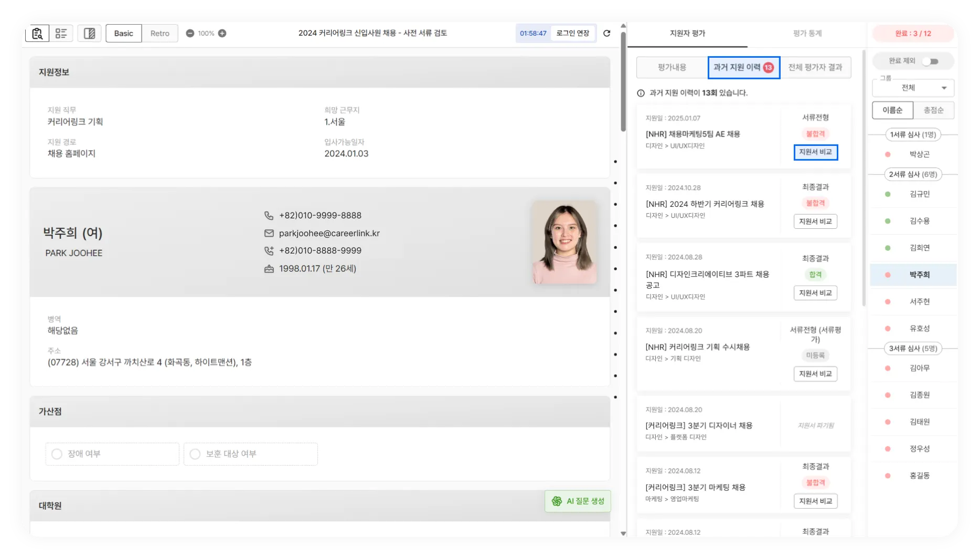The height and width of the screenshot is (559, 980).
Task: Click the red status dot beside 박주희
Action: coord(888,275)
